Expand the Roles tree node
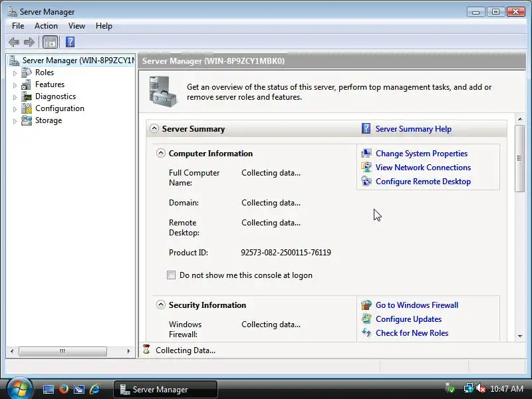532x399 pixels. point(15,73)
